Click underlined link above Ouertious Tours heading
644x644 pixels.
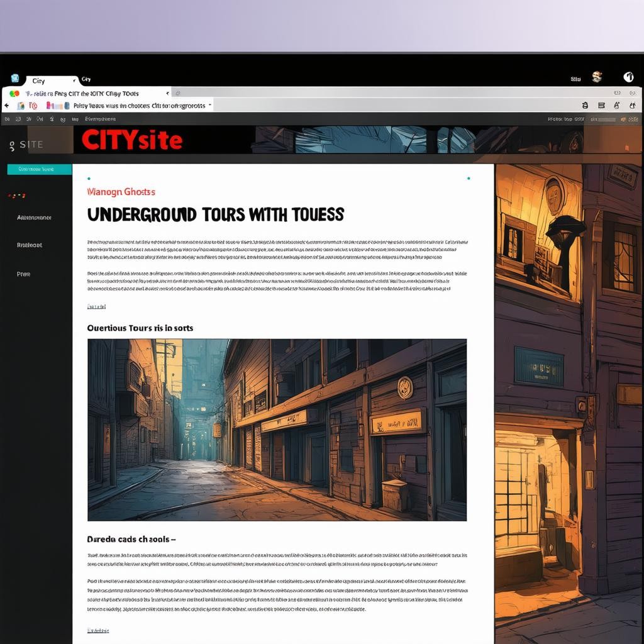point(96,307)
